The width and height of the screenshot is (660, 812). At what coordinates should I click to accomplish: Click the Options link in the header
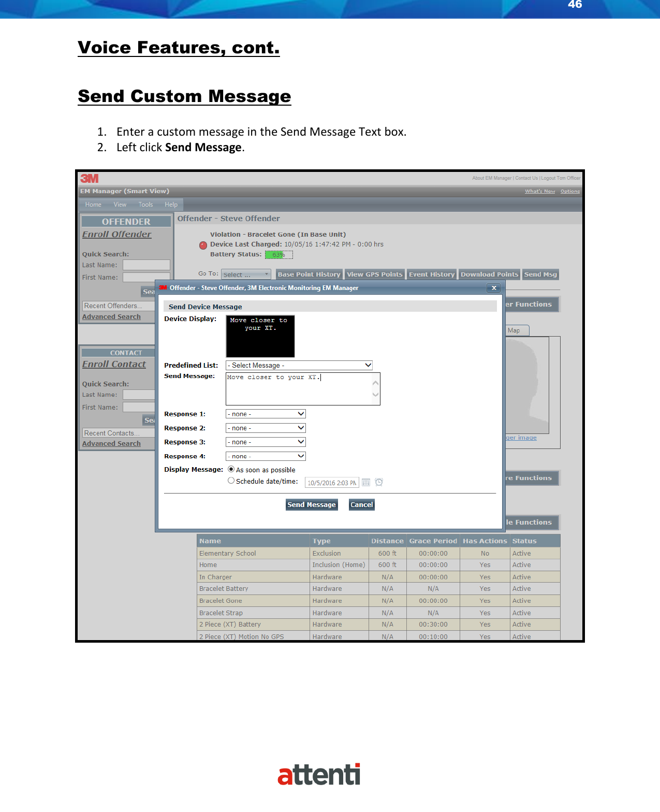point(570,191)
